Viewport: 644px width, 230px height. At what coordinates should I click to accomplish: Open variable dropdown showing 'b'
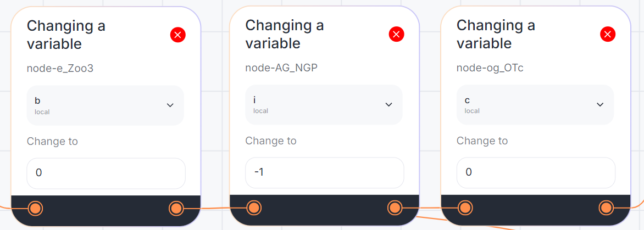[x=105, y=105]
